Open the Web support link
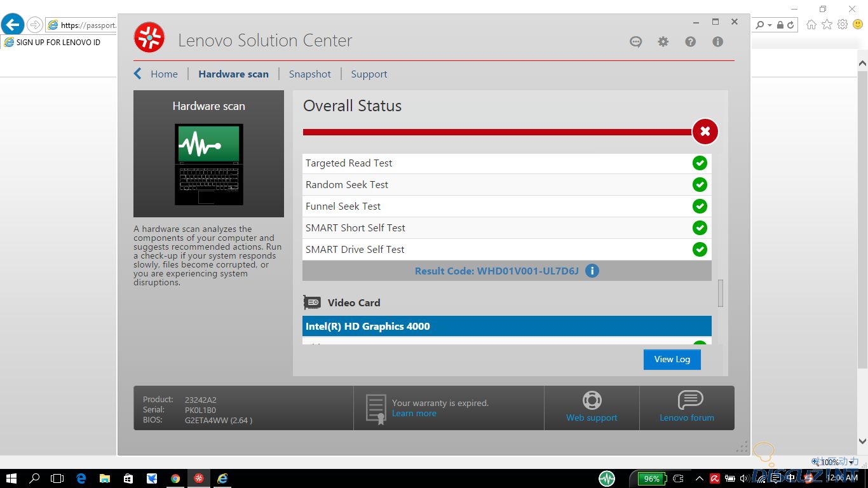The image size is (868, 488). click(x=592, y=417)
